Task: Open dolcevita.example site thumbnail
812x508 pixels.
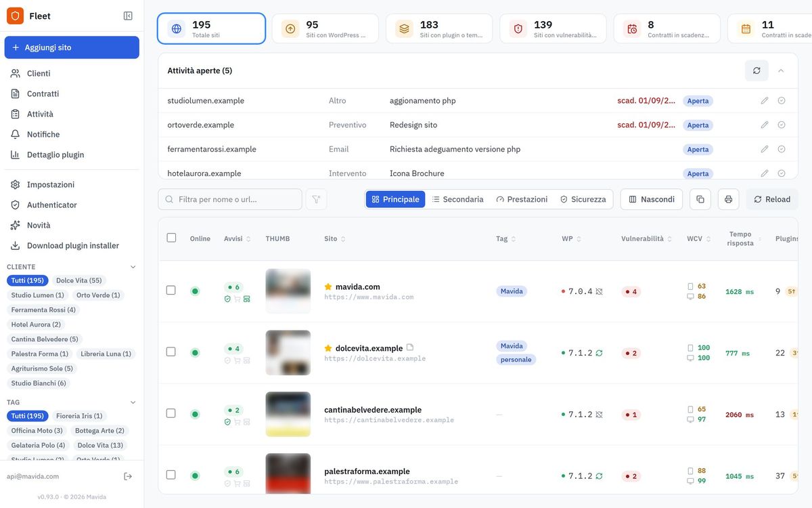Action: [288, 352]
